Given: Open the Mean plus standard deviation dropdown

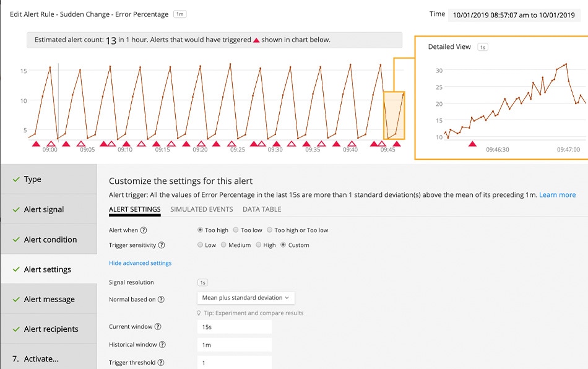Looking at the screenshot, I should coord(245,298).
